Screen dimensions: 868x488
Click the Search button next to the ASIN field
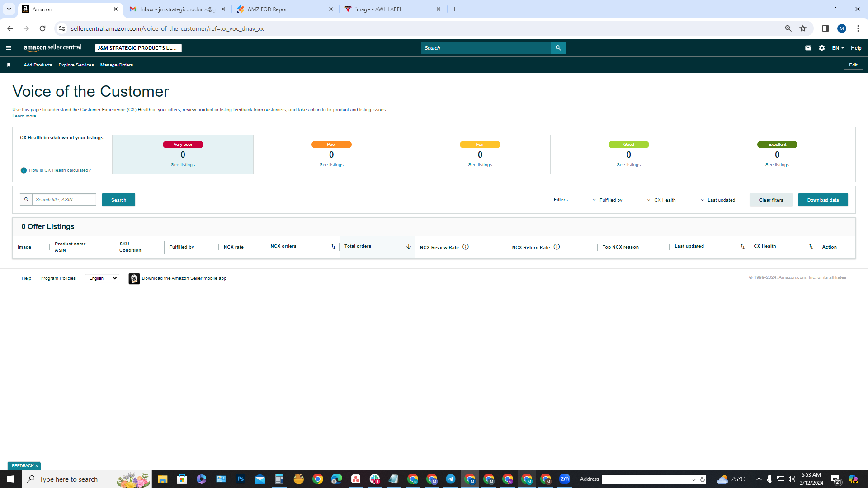(x=118, y=200)
